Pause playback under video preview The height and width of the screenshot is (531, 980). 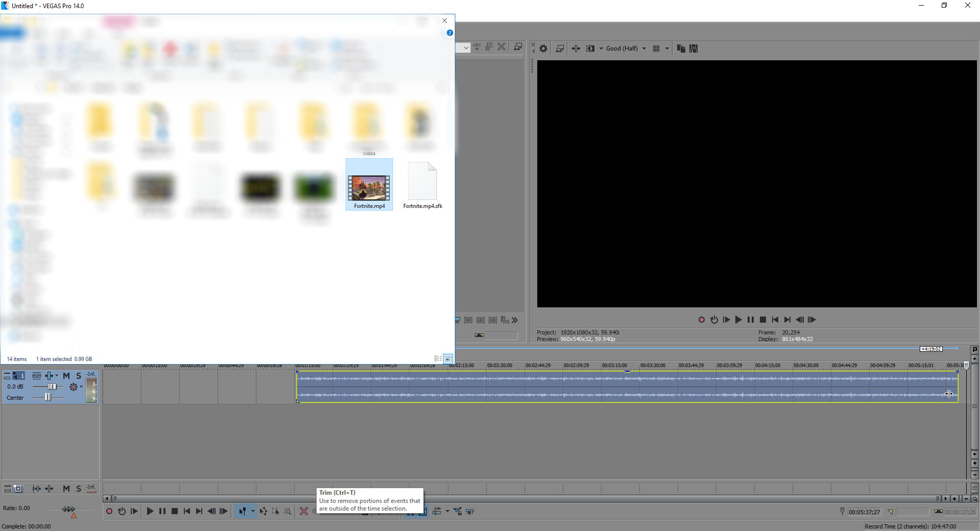tap(751, 320)
